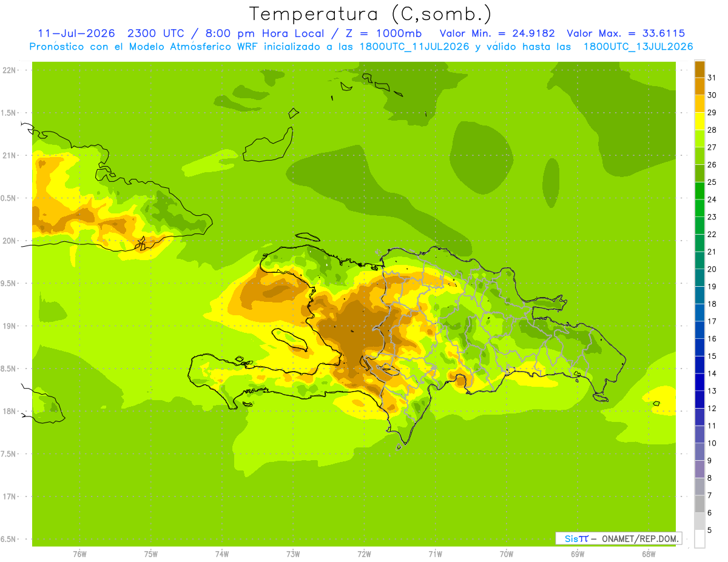The image size is (728, 562).
Task: Click the legend value 25
Action: tap(712, 182)
